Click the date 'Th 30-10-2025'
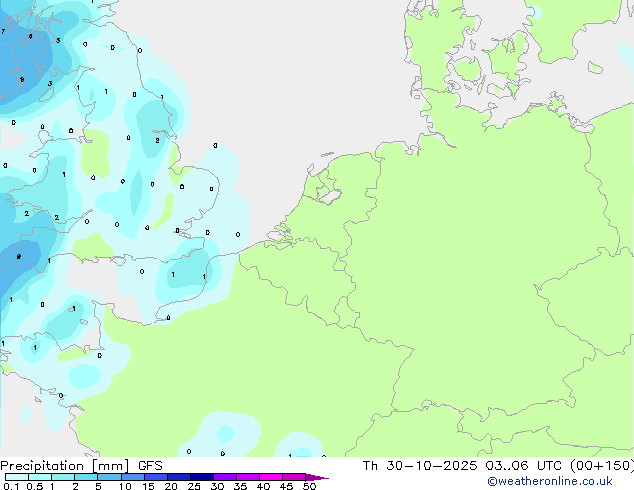This screenshot has width=634, height=490. pyautogui.click(x=420, y=466)
